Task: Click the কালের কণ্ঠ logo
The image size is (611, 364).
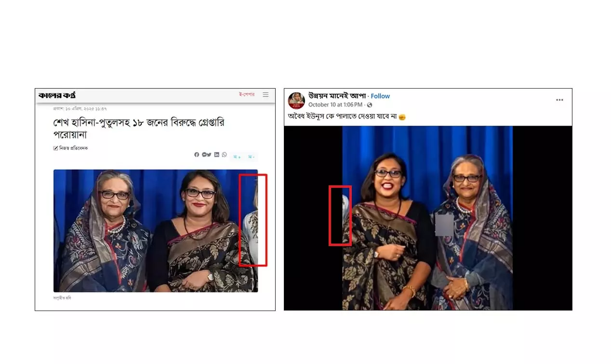Action: pyautogui.click(x=57, y=95)
